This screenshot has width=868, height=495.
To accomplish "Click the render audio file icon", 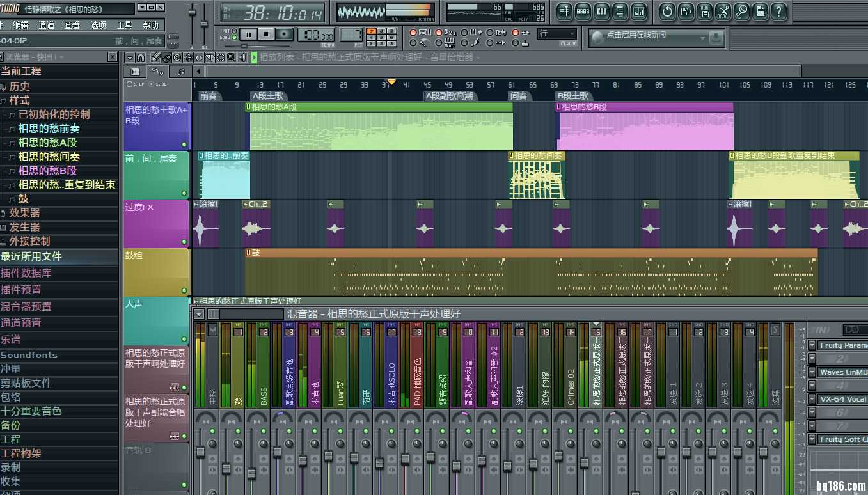I will point(704,11).
